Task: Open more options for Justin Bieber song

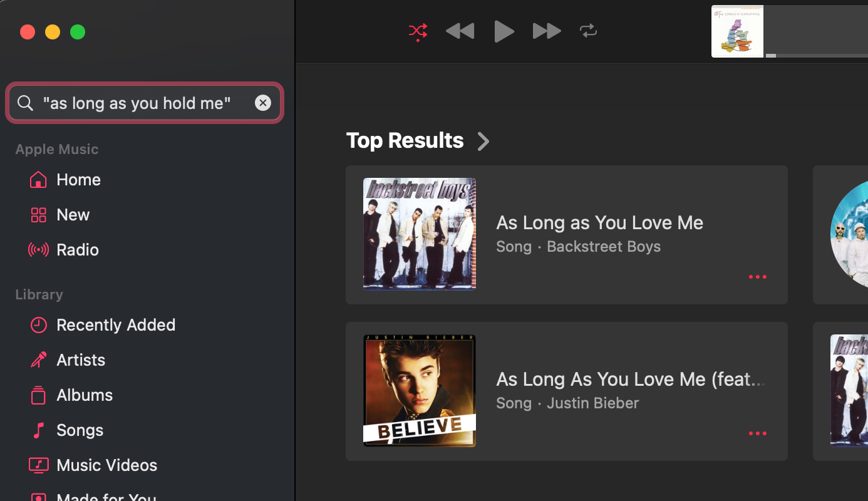Action: coord(757,433)
